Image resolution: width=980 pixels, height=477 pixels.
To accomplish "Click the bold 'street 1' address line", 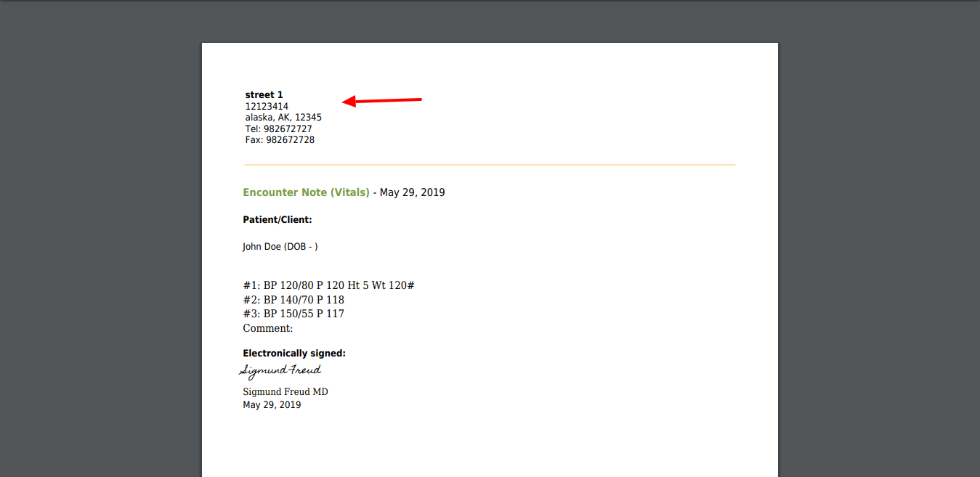I will tap(264, 95).
